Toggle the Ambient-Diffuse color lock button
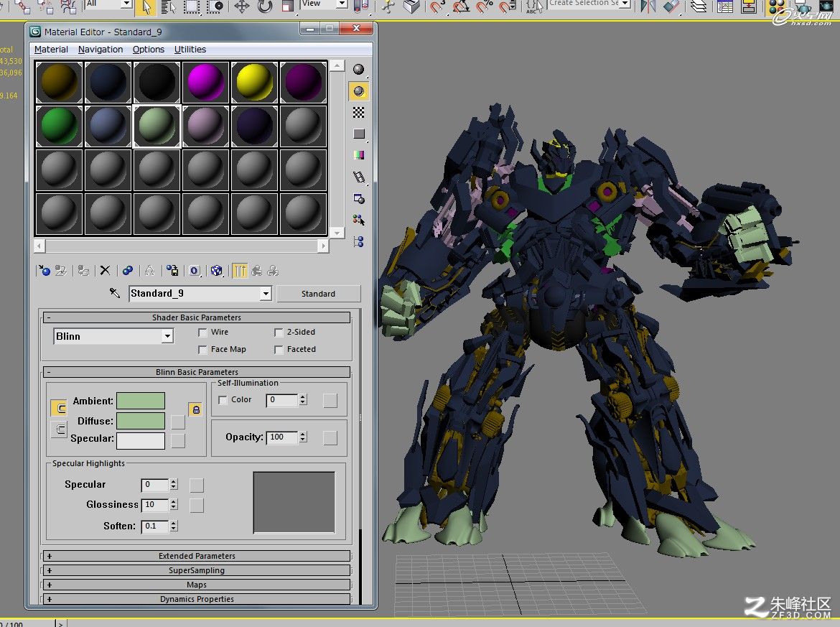The width and height of the screenshot is (840, 627). (195, 410)
